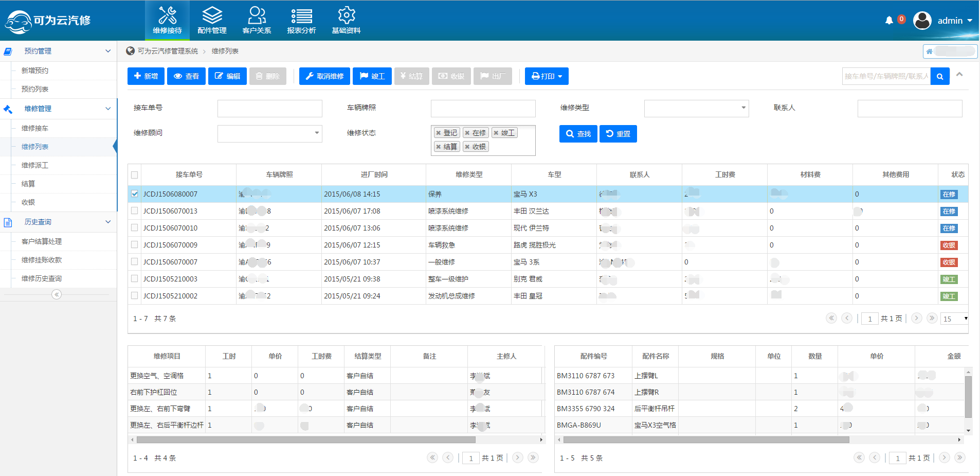
Task: Click the 新增 button
Action: [x=146, y=76]
